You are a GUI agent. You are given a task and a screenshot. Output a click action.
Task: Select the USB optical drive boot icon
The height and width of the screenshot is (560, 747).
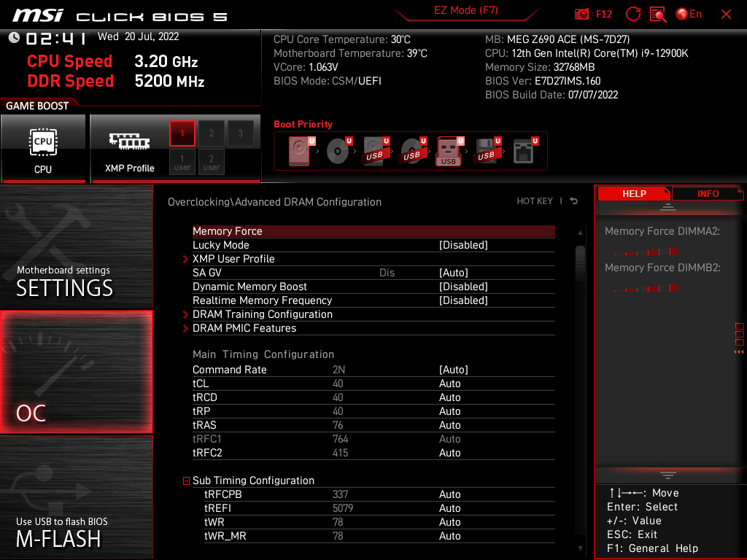pos(413,151)
